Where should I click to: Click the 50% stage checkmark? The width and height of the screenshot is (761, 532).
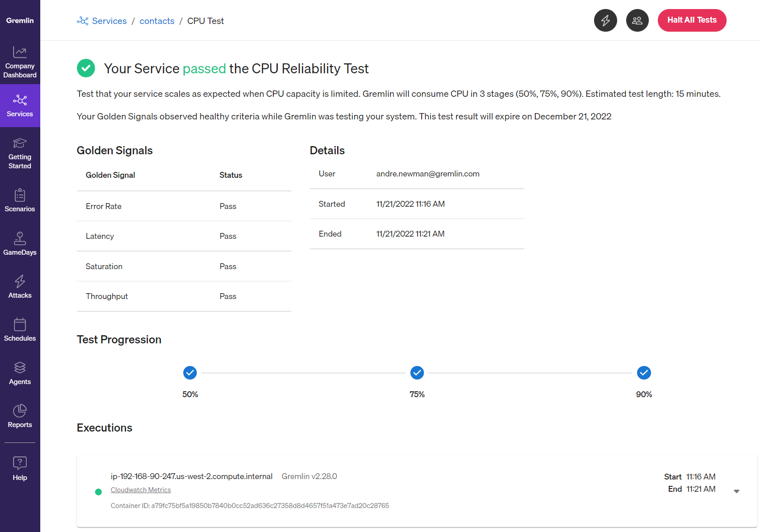190,373
